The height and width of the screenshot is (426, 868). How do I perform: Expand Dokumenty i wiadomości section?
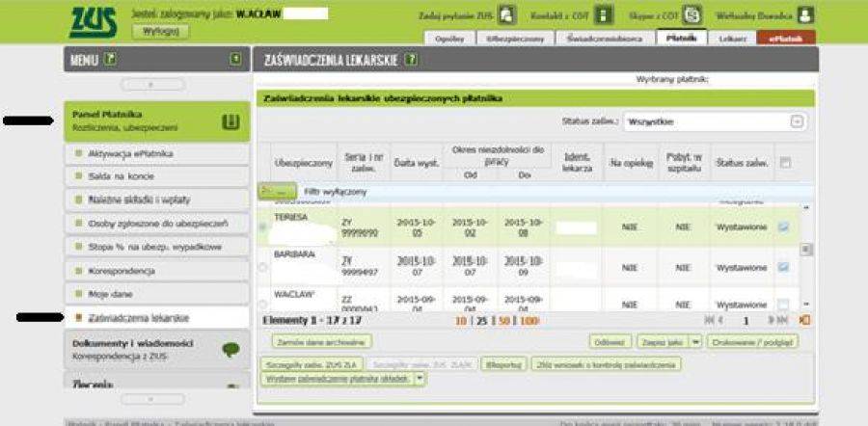pos(156,350)
